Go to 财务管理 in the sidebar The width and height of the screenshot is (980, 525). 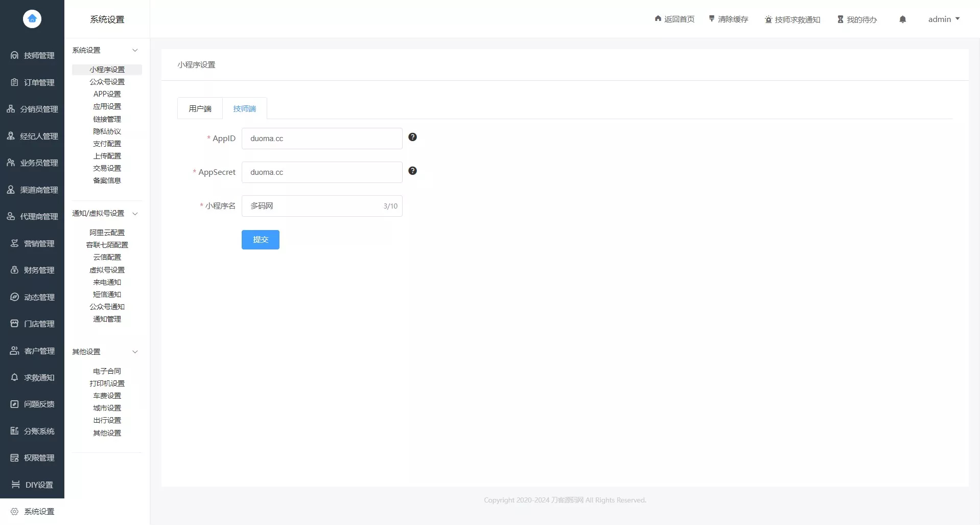coord(33,270)
